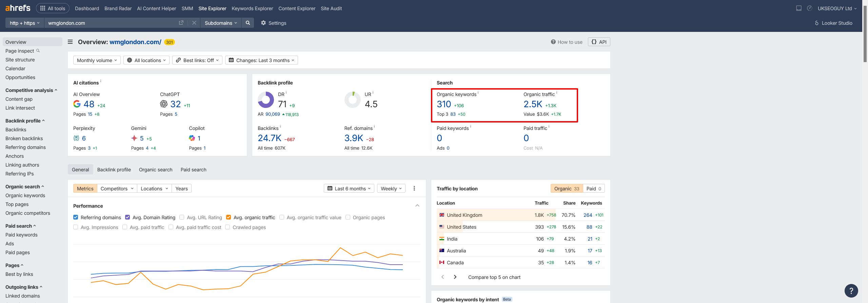
Task: Click the domain input field
Action: click(x=112, y=23)
